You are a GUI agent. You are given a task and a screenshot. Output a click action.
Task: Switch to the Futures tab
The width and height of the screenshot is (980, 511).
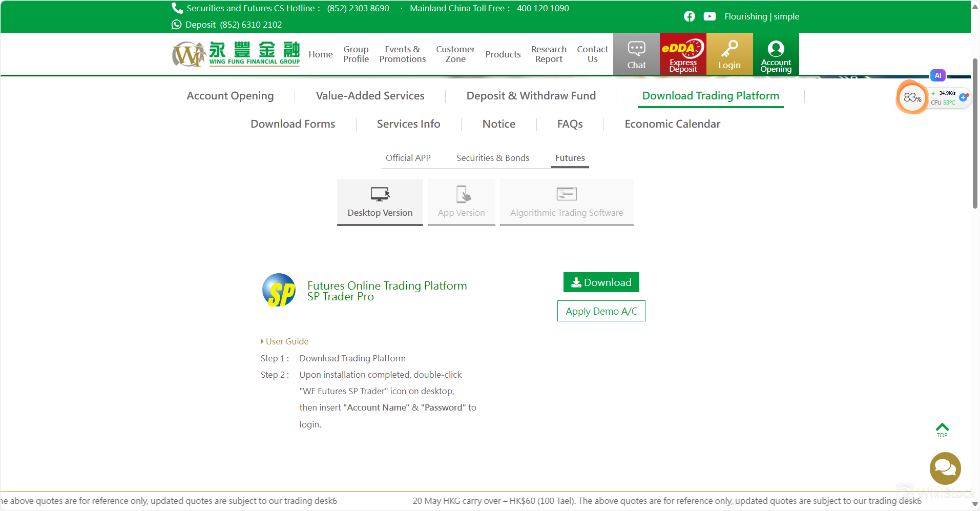tap(570, 158)
